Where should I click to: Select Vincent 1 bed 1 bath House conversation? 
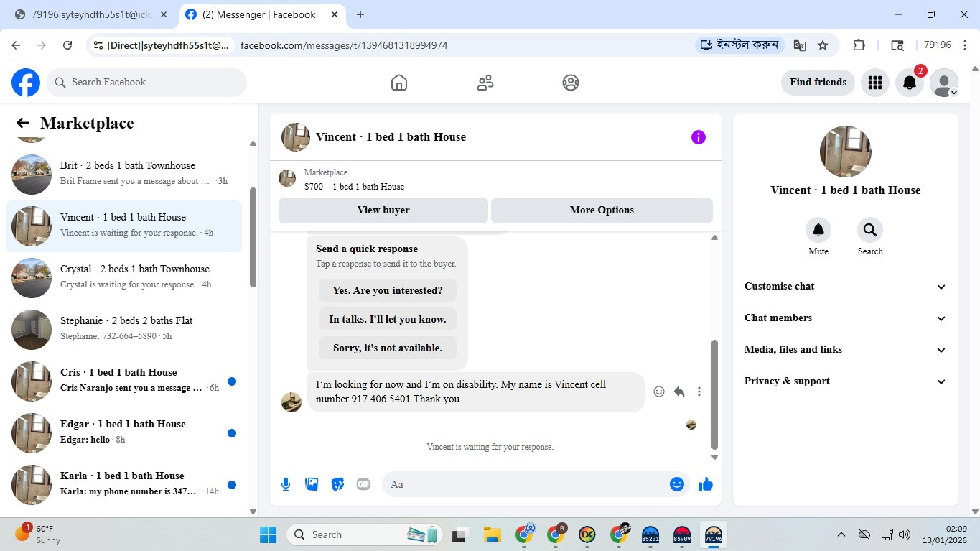[123, 226]
